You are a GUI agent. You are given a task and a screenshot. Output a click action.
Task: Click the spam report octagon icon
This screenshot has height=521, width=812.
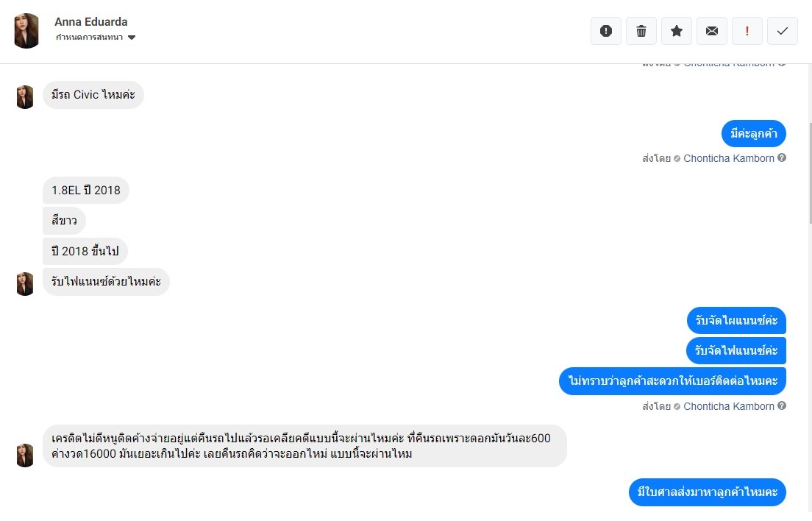click(x=606, y=31)
